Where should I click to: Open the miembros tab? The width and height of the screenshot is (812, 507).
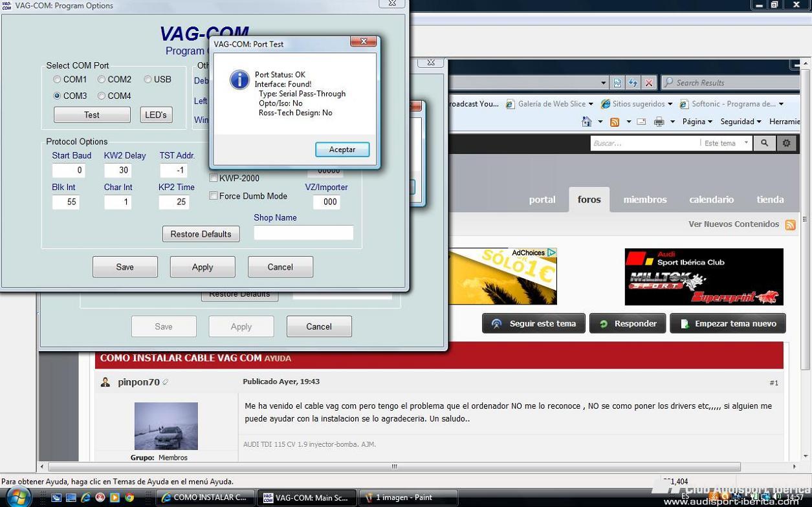645,200
